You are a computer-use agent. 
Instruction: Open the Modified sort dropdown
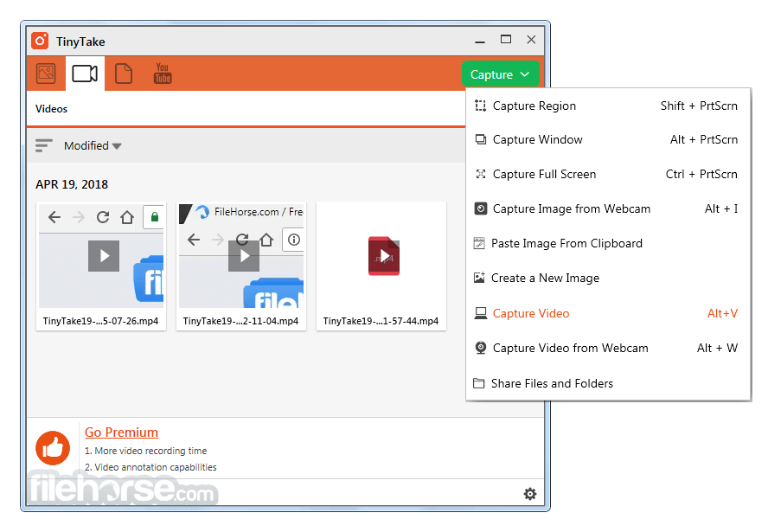click(93, 145)
